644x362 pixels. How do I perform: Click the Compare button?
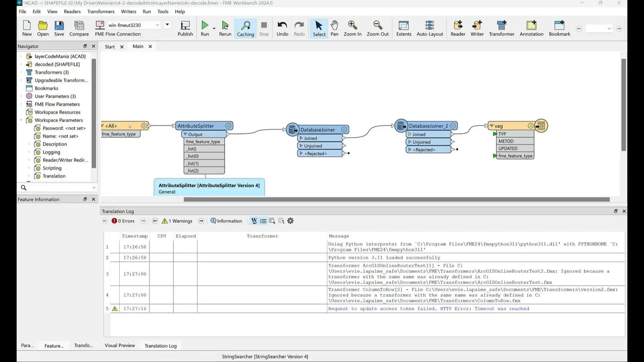[79, 28]
